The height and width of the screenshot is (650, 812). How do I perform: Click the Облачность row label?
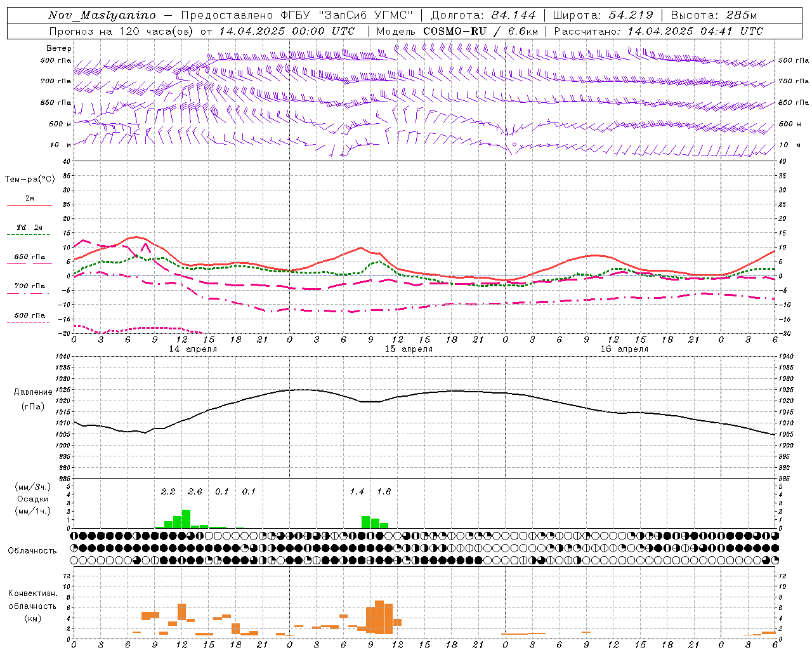point(32,551)
